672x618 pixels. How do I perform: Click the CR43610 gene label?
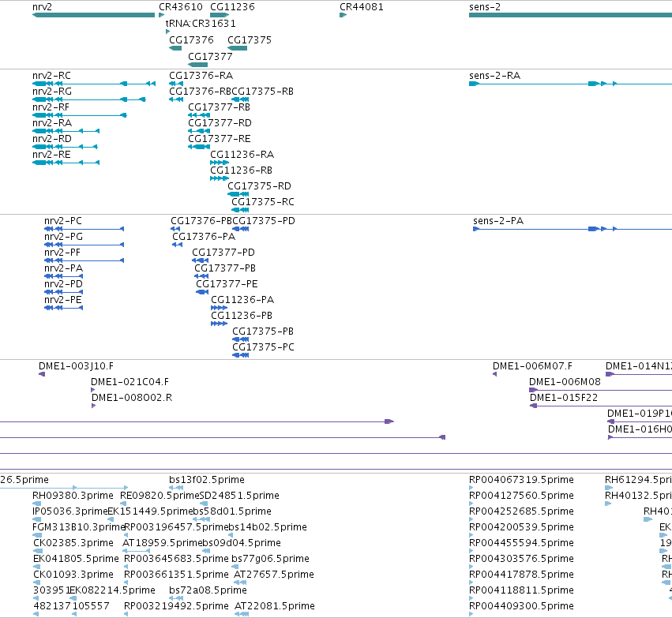180,7
